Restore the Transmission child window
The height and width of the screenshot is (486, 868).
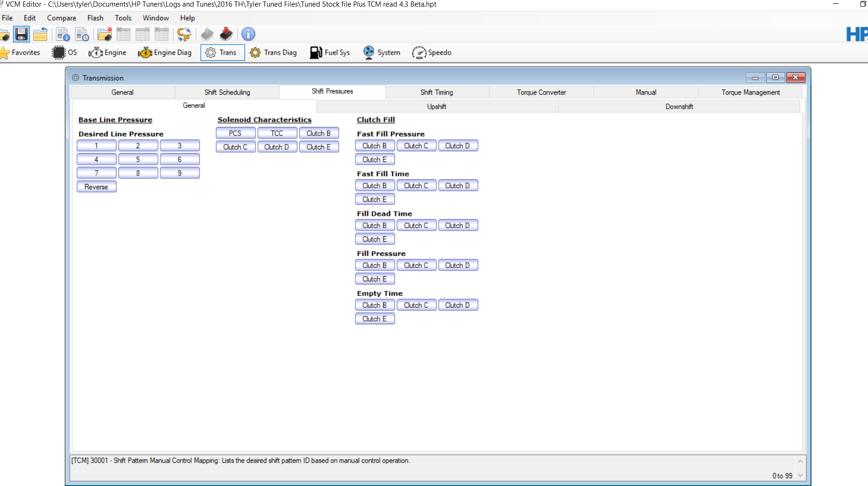[x=775, y=78]
